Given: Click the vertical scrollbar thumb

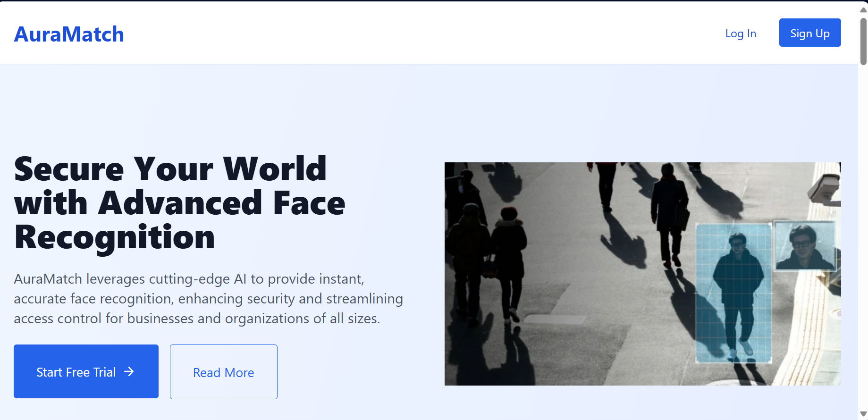Looking at the screenshot, I should click(x=863, y=42).
